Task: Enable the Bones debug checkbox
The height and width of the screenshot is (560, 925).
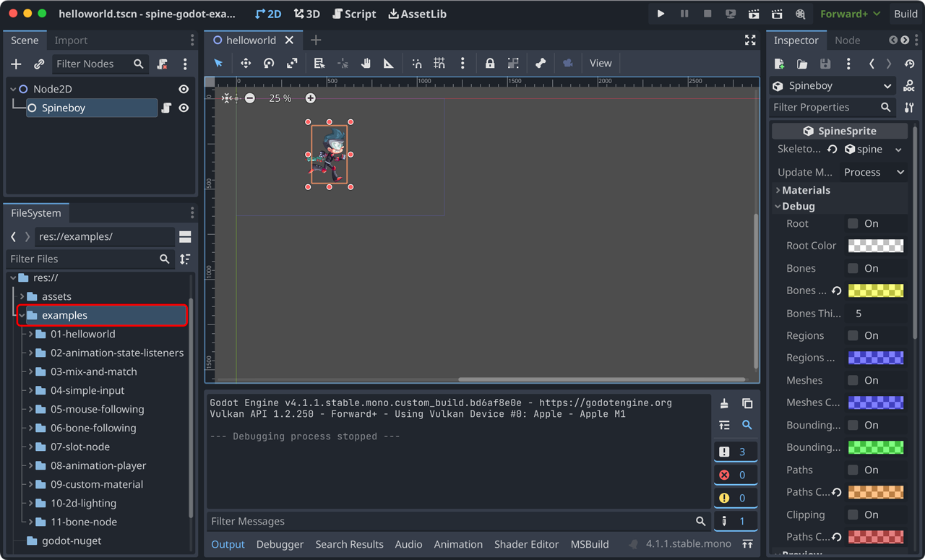Action: [853, 268]
